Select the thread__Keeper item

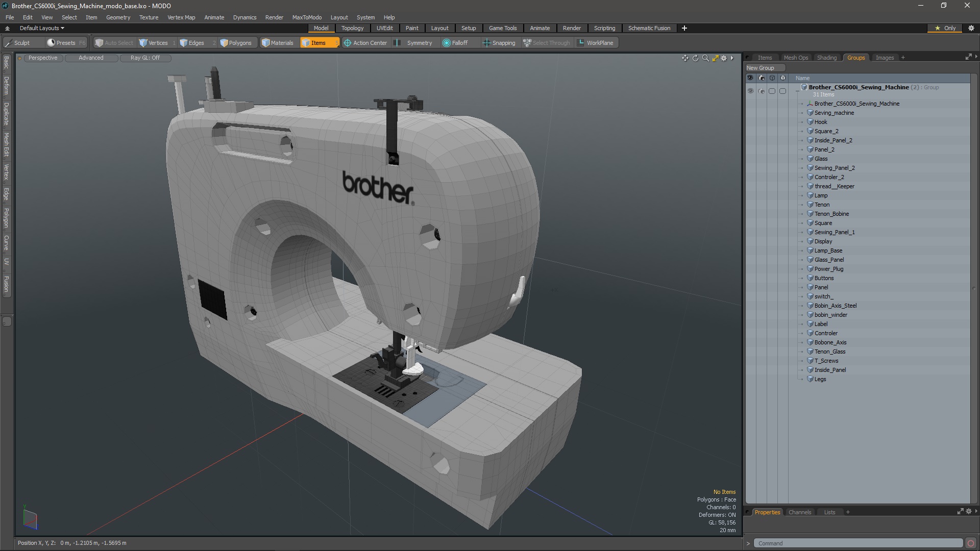coord(834,186)
